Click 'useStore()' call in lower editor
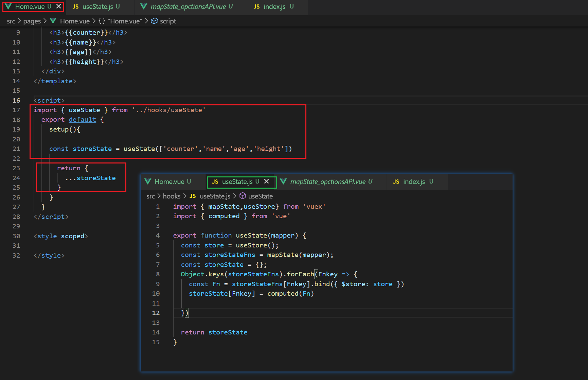588x380 pixels. tap(255, 245)
